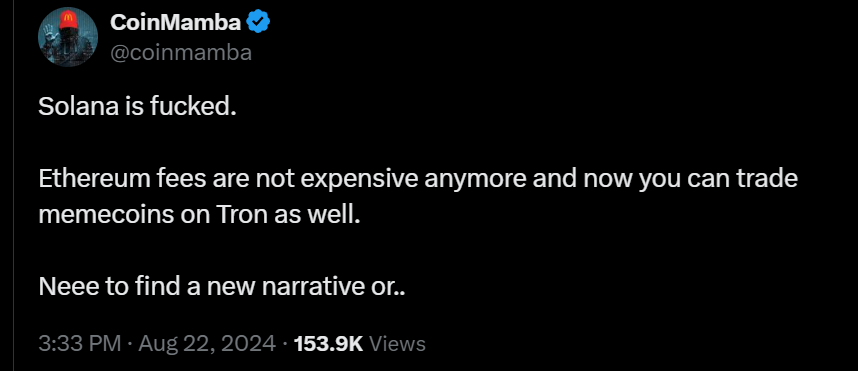Viewport: 858px width, 371px height.
Task: Click the blue verified checkmark badge
Action: pos(258,22)
